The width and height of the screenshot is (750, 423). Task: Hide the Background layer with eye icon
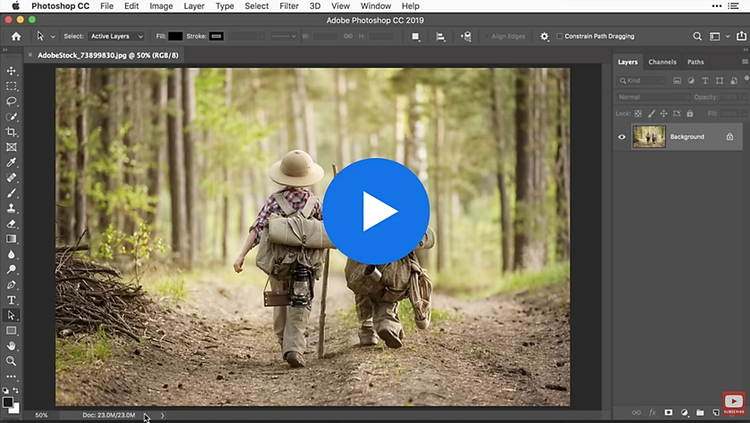[x=622, y=137]
